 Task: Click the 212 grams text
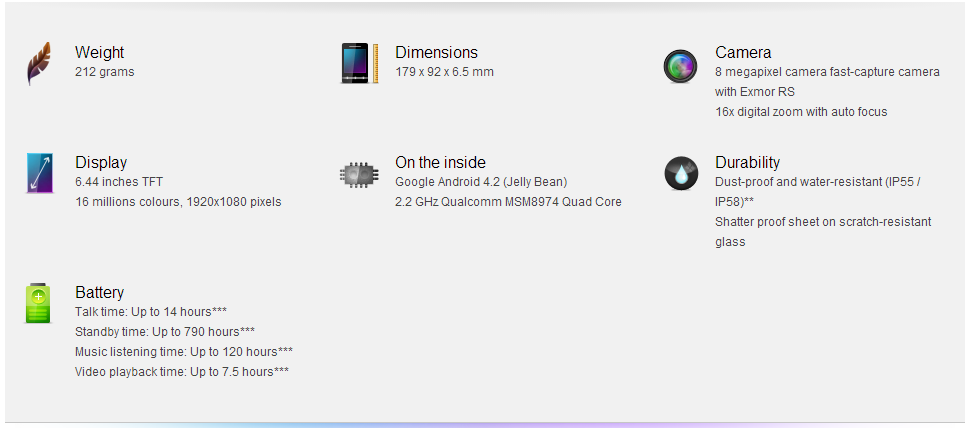104,72
